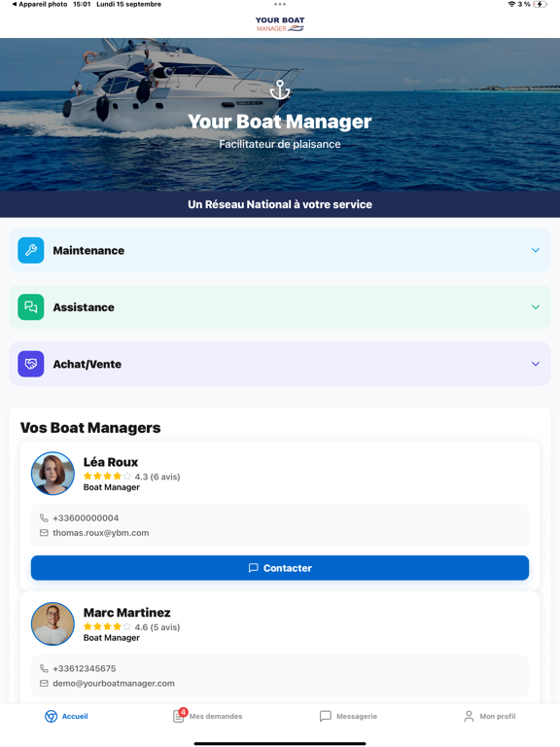Expand the Assistance section chevron
Viewport: 560px width, 747px height.
536,306
